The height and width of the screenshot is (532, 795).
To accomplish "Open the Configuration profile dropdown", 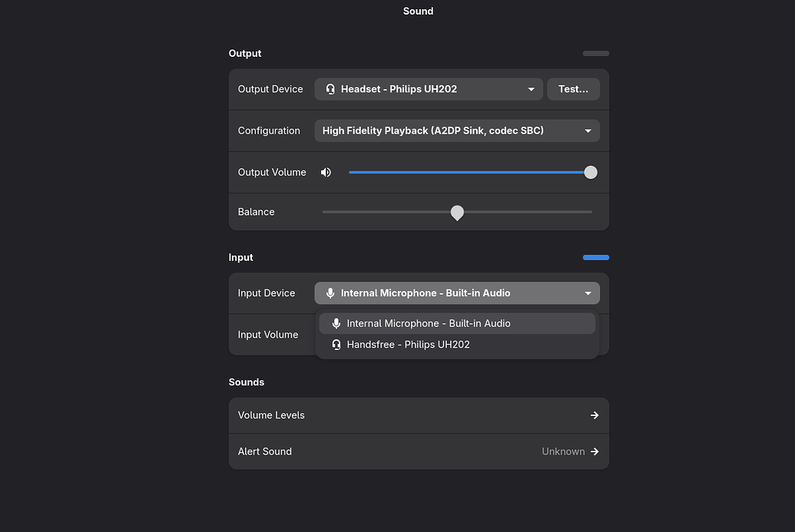I will click(x=456, y=131).
